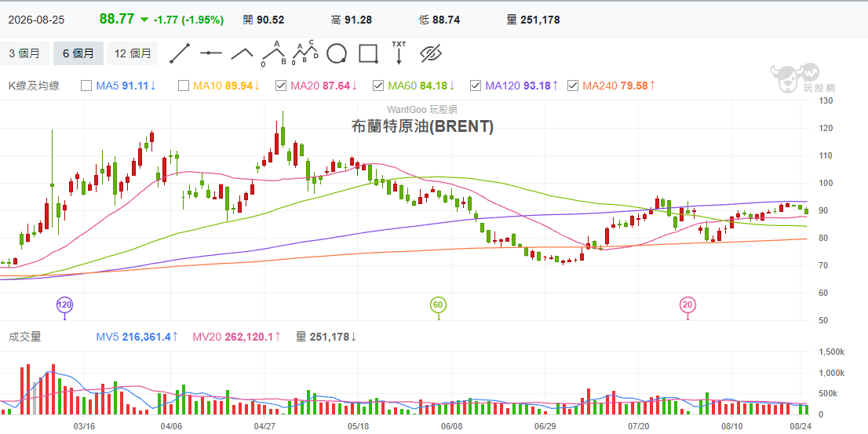This screenshot has width=868, height=434.
Task: Click the green 60 marker on timeline
Action: point(439,305)
